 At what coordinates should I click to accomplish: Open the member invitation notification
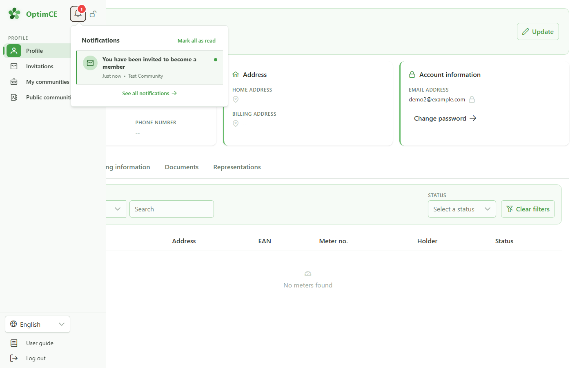click(x=149, y=67)
